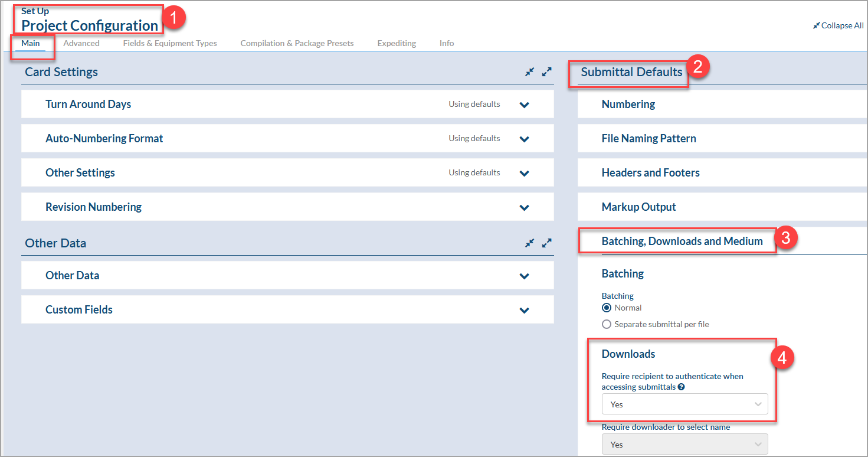Screen dimensions: 868x457
Task: Click the Card Settings heading
Action: pos(61,72)
